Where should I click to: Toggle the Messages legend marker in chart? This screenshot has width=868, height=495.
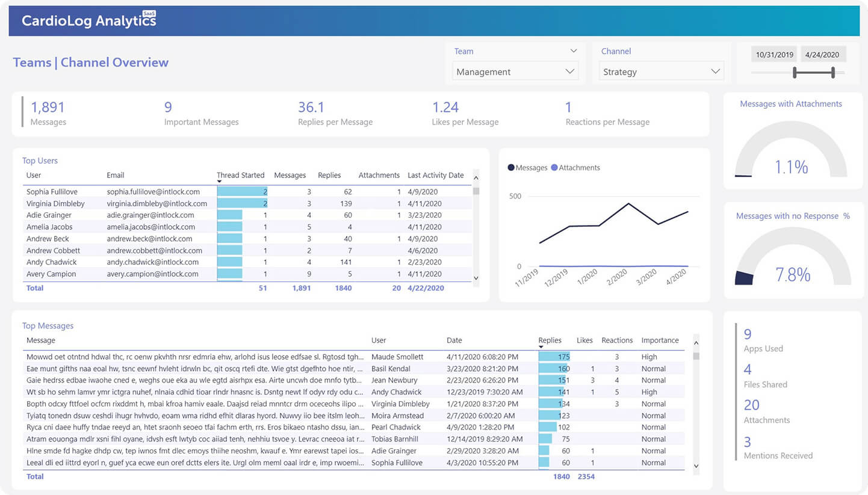511,168
